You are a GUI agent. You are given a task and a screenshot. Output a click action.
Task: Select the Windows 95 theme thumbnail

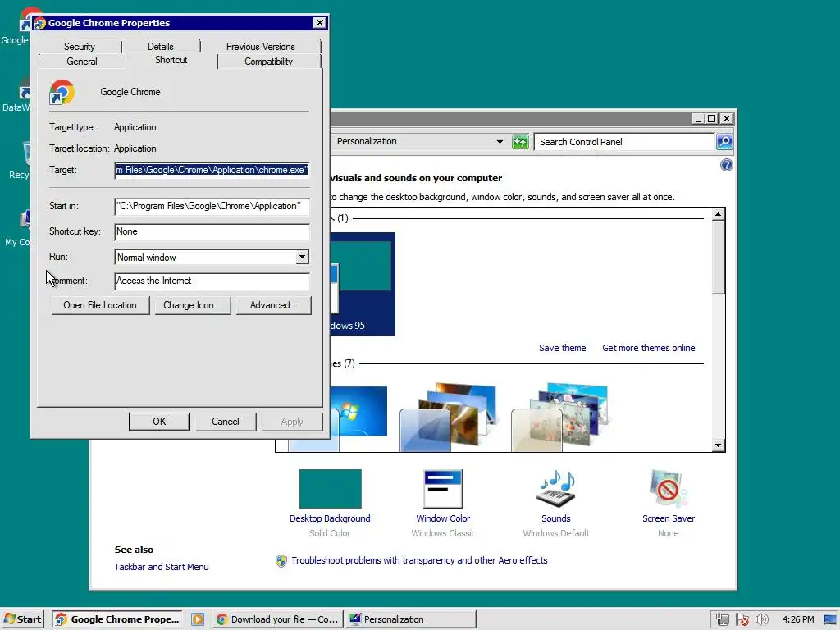pyautogui.click(x=363, y=283)
